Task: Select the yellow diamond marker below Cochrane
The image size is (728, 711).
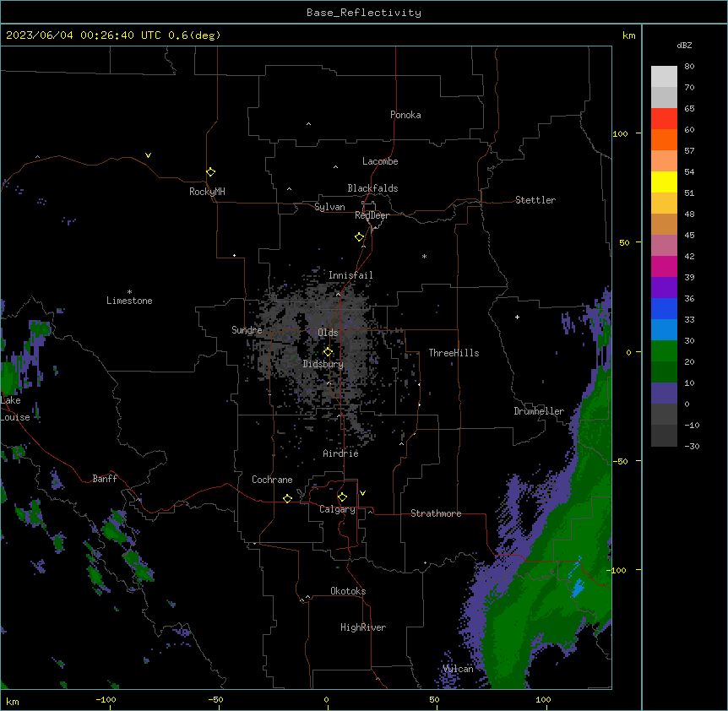Action: click(287, 498)
